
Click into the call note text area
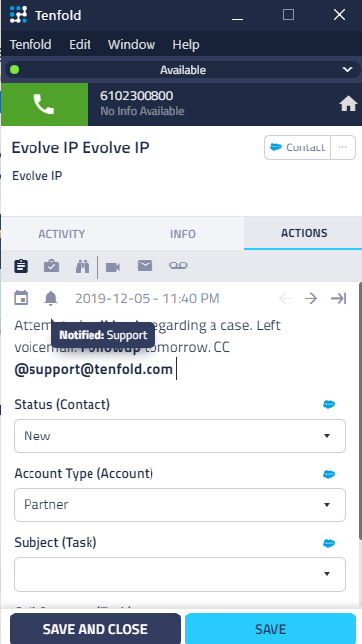[180, 347]
